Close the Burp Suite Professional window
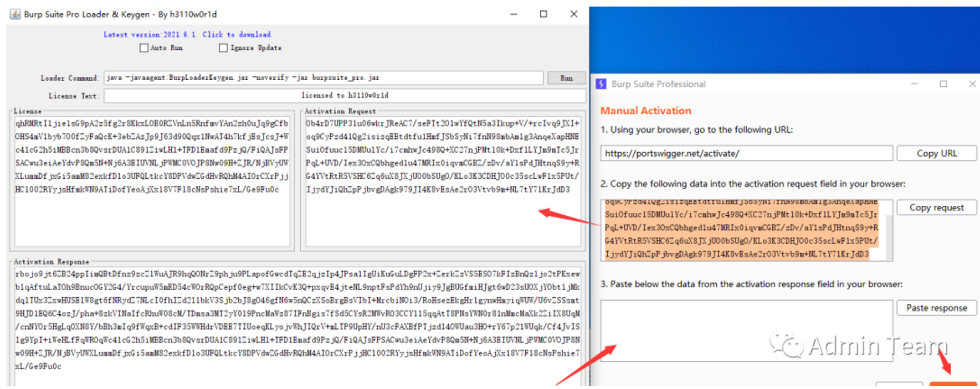The image size is (980, 389). click(972, 84)
